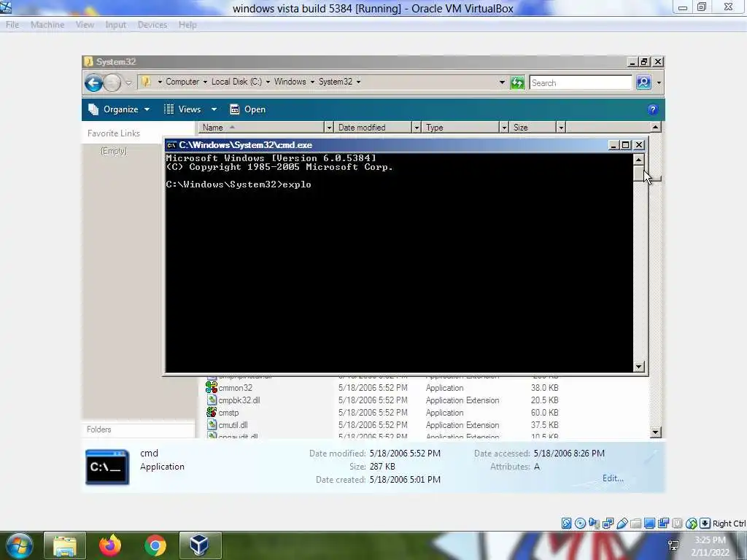Click the network adapters status icon
The height and width of the screenshot is (560, 747).
608,524
